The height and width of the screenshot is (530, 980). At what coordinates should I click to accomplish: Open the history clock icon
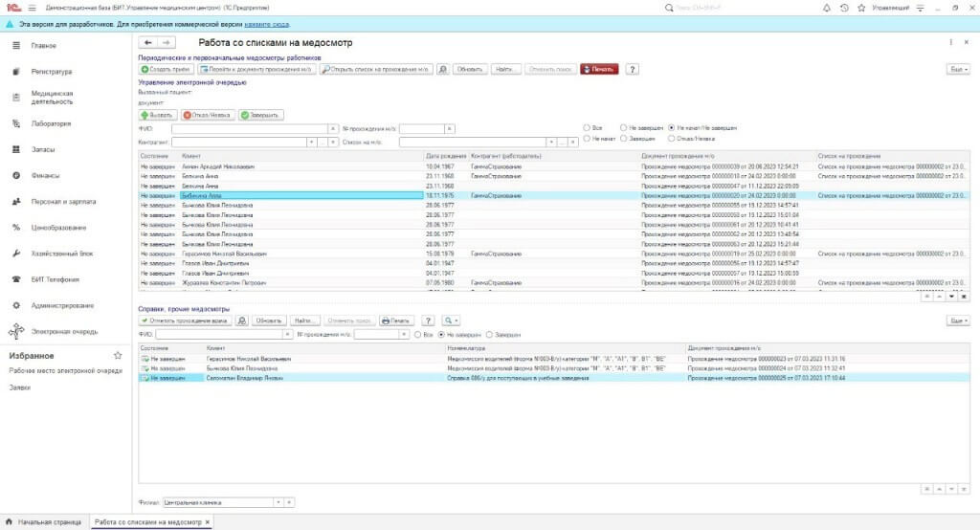(844, 8)
